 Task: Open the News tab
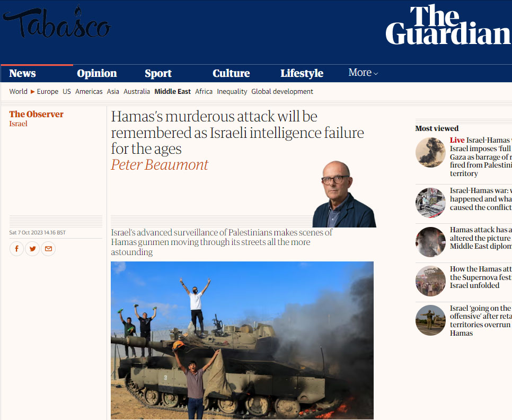point(23,73)
